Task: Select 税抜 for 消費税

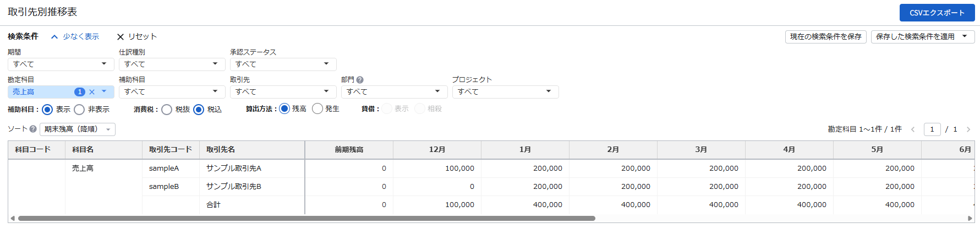Action: point(167,110)
